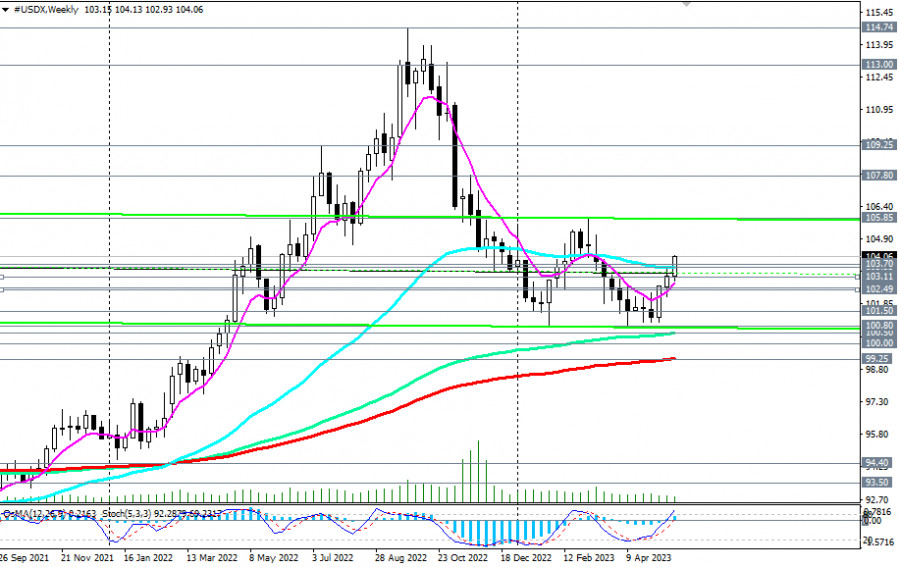Select the 105.85 level label

pos(878,217)
